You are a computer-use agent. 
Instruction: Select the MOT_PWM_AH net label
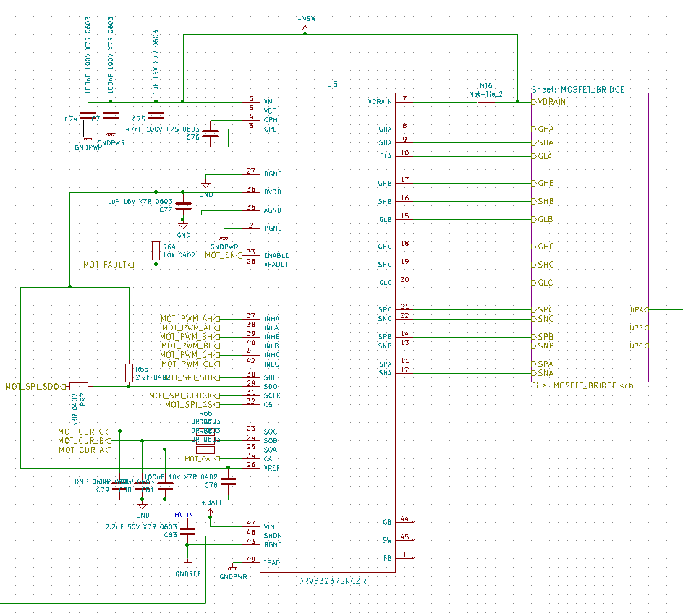(190, 319)
